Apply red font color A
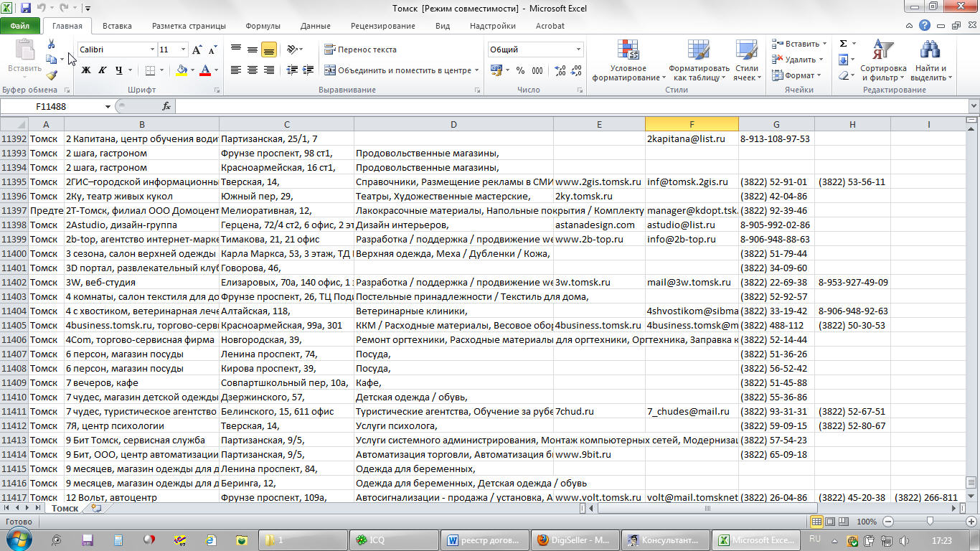 point(206,70)
